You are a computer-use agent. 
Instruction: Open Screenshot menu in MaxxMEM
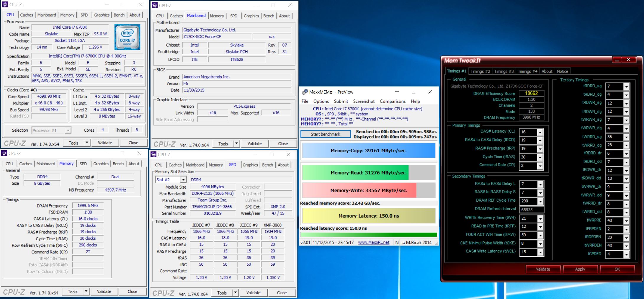click(x=364, y=101)
